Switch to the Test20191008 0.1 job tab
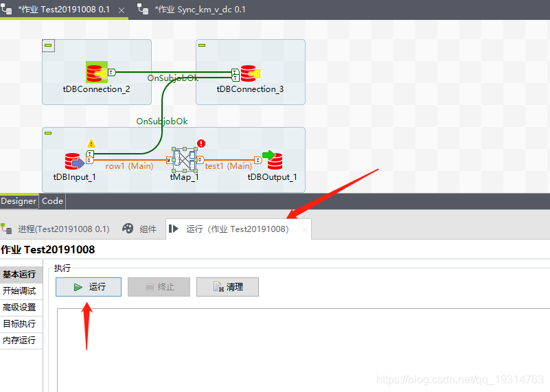Screen dimensions: 550x392 coord(63,10)
